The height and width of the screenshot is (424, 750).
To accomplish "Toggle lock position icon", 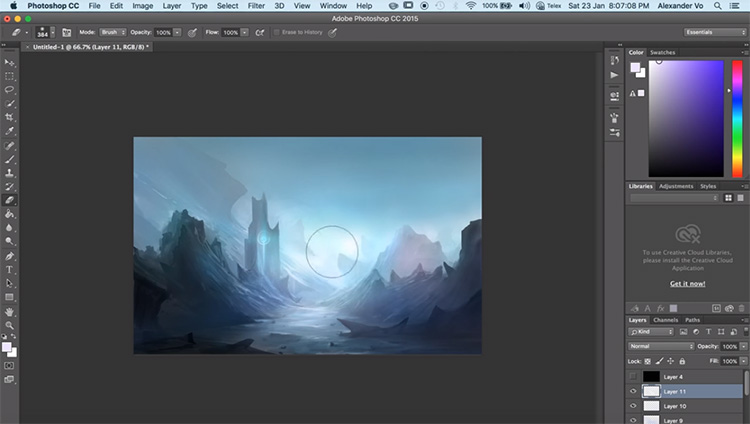I will [x=671, y=361].
